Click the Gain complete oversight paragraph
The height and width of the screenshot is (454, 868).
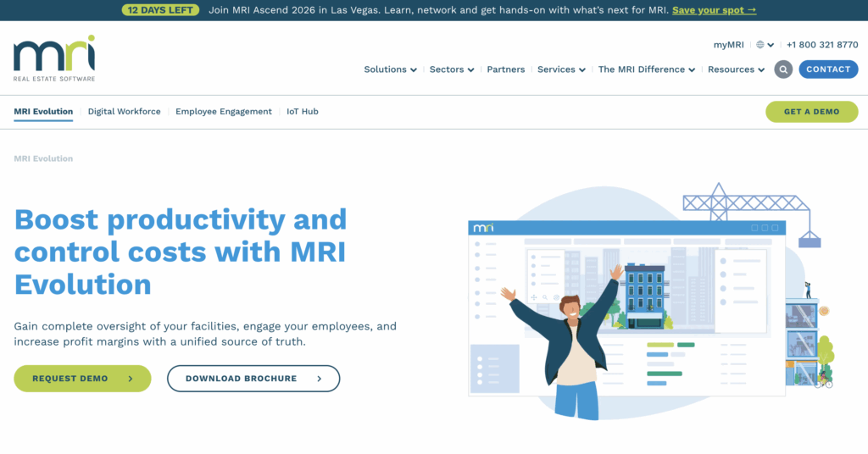205,334
